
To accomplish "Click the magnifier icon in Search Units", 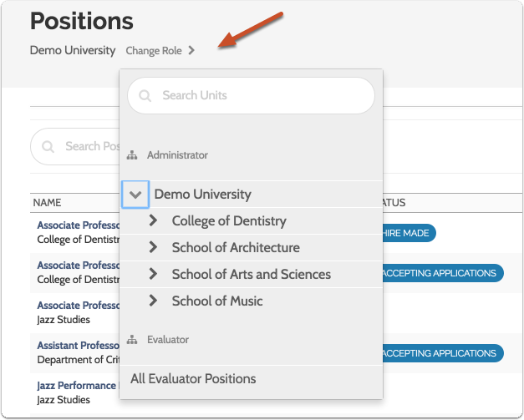I will (x=145, y=96).
